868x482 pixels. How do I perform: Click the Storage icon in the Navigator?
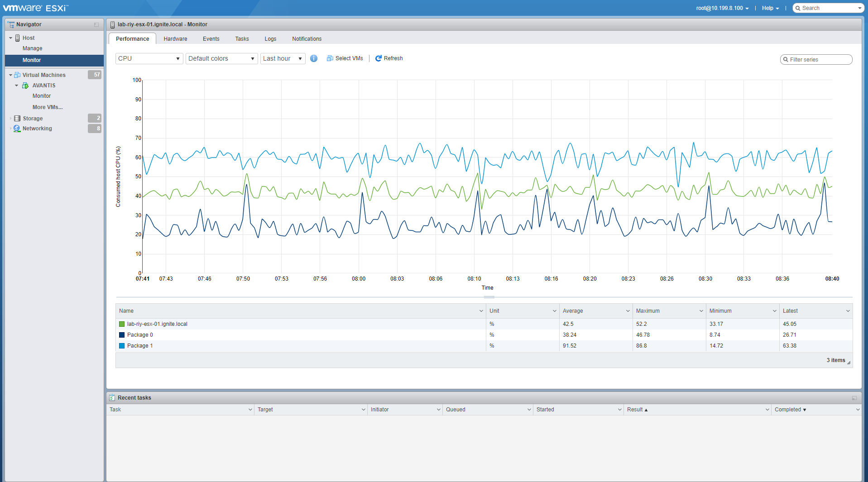17,118
